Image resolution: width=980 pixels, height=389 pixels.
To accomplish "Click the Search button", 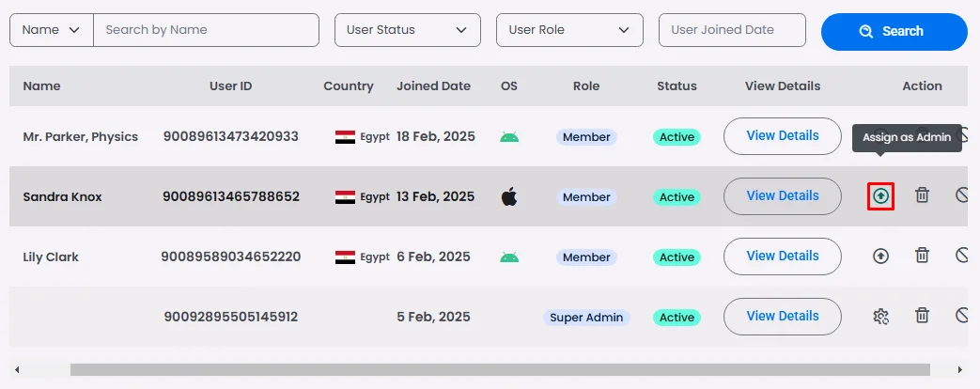I will coord(894,31).
